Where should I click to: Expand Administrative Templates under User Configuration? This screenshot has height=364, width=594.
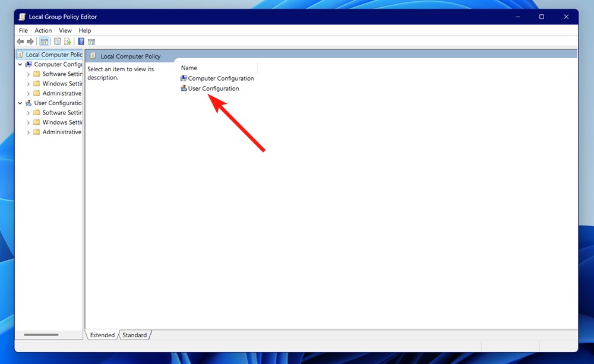tap(28, 132)
